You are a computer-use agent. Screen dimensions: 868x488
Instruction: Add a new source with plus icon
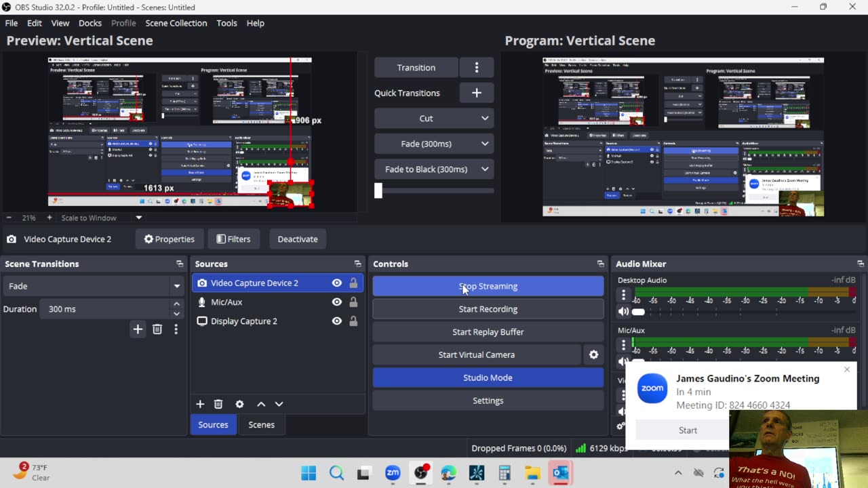coord(200,404)
